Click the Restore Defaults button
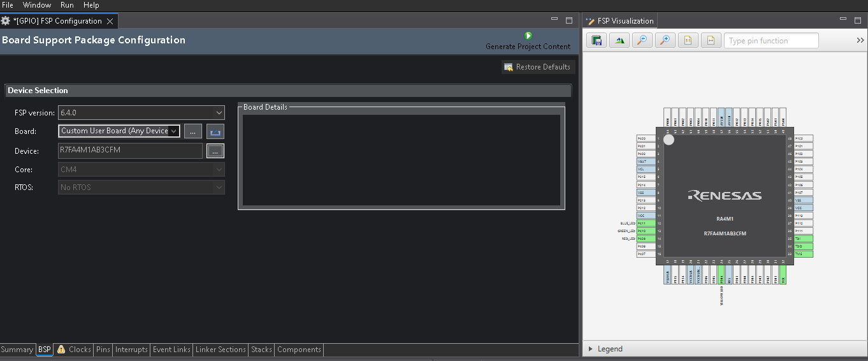Viewport: 868px width, 361px height. pyautogui.click(x=538, y=67)
